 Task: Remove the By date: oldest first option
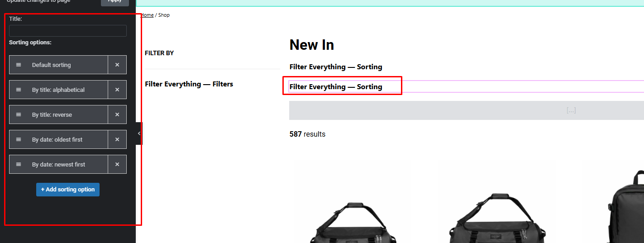pos(117,139)
